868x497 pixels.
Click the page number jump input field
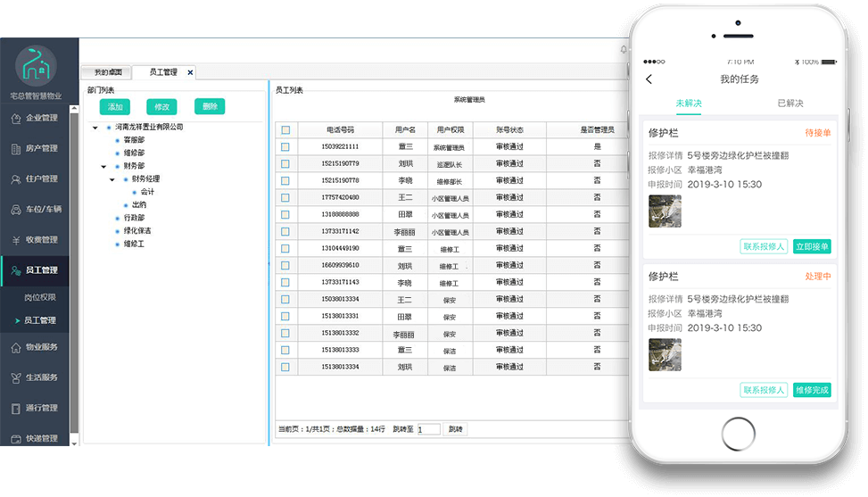429,429
